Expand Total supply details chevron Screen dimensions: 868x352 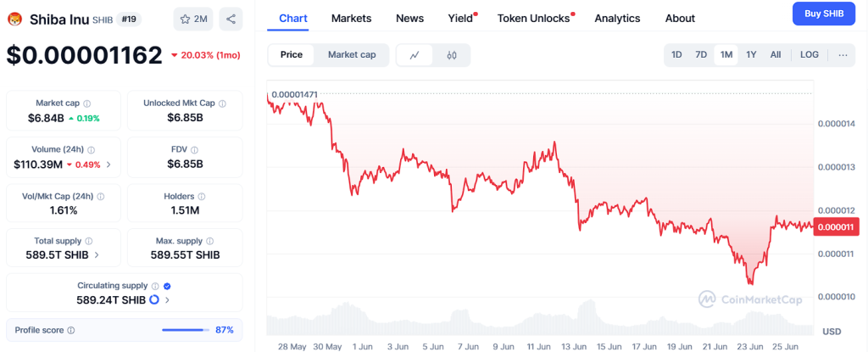(x=96, y=254)
